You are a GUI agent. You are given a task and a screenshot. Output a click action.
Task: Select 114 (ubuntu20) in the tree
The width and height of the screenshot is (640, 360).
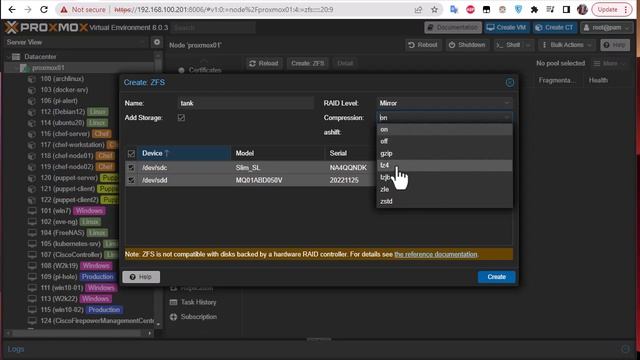point(62,123)
